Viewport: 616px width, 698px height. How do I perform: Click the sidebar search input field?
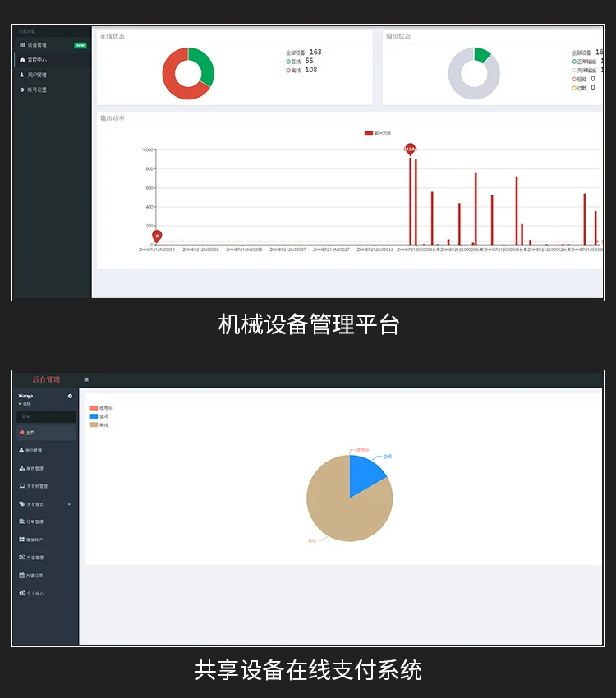(46, 416)
